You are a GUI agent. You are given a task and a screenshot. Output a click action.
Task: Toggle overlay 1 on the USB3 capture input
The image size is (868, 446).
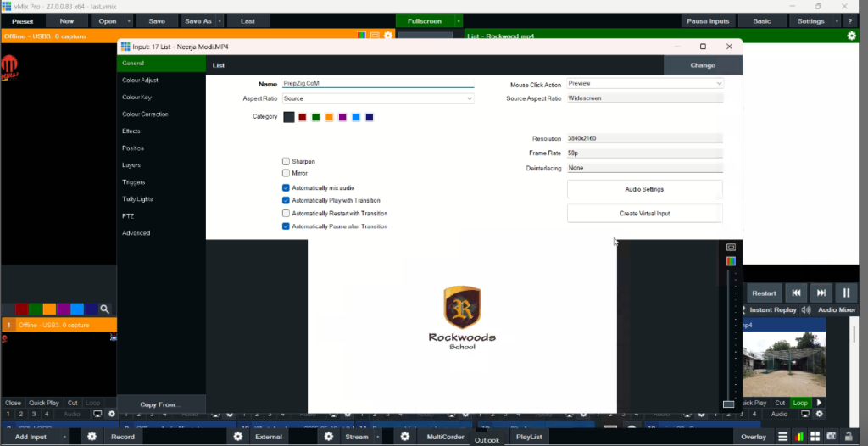pos(8,414)
